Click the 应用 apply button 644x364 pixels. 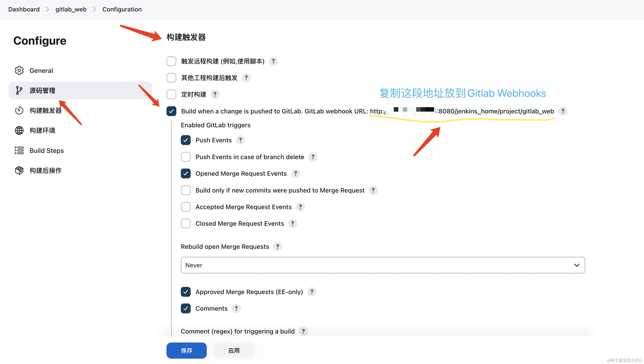(234, 351)
